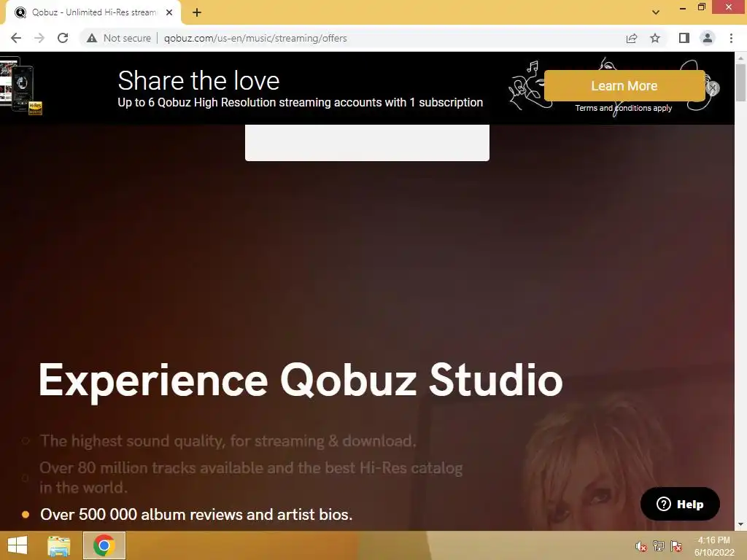Reload the Qobuz offers page
Screen dimensions: 747x560
point(63,38)
